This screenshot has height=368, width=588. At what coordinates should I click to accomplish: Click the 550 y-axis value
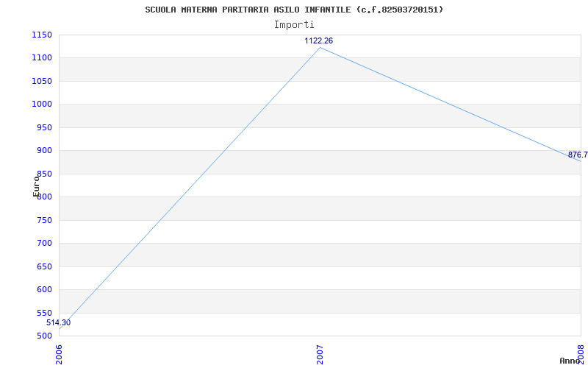pyautogui.click(x=44, y=313)
